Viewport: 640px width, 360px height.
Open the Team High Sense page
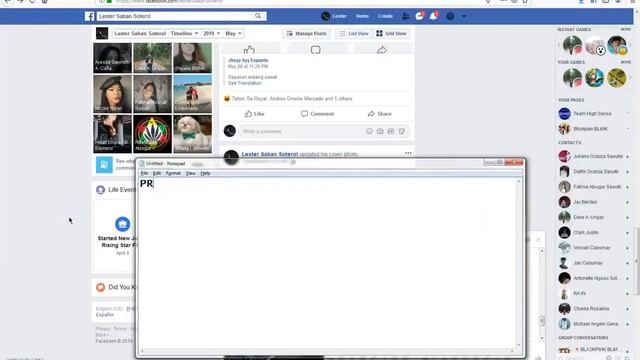pos(592,113)
